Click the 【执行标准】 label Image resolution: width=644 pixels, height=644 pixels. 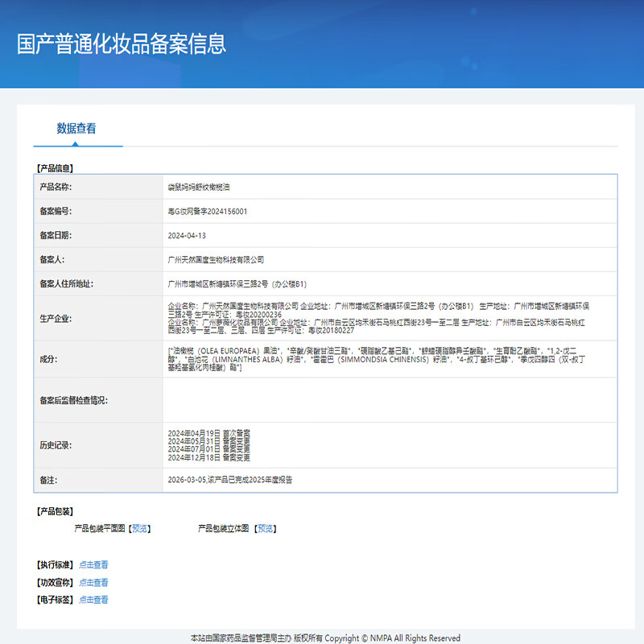point(55,565)
